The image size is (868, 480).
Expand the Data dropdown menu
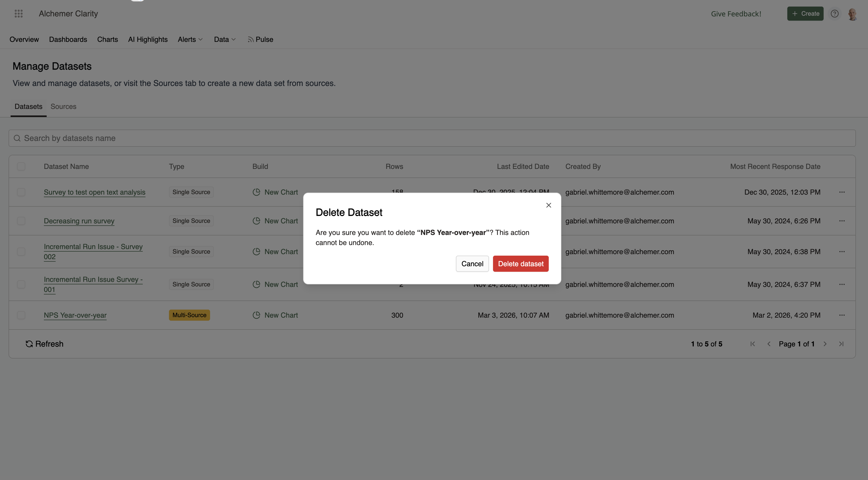pos(225,39)
